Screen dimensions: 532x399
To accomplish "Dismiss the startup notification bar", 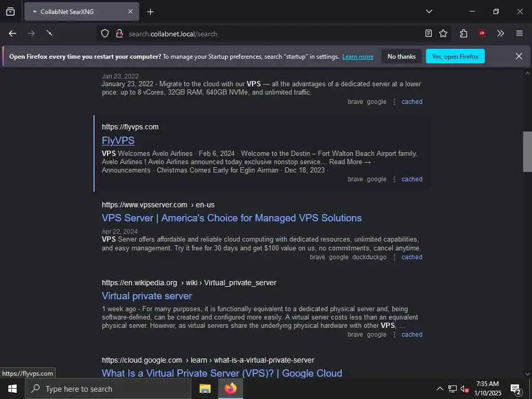I will 519,56.
